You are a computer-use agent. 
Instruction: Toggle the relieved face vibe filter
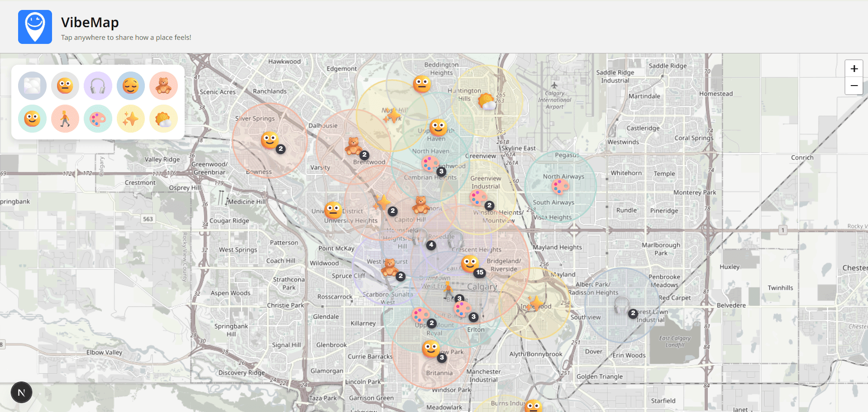coord(131,86)
